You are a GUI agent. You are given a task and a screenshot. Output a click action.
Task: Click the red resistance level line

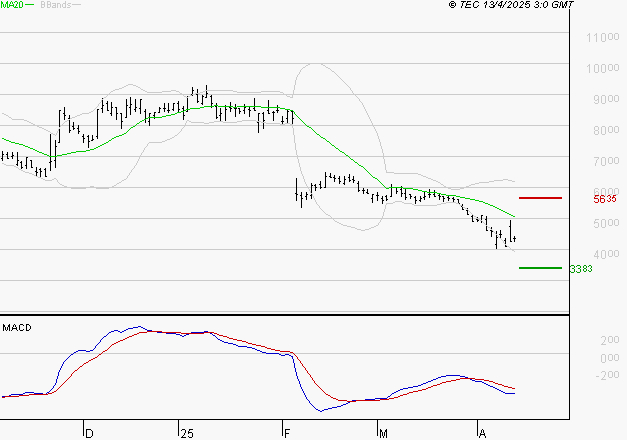(x=540, y=198)
